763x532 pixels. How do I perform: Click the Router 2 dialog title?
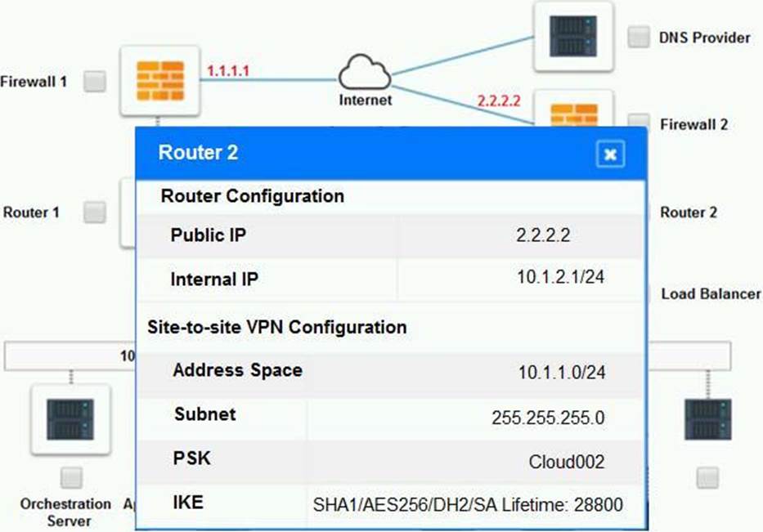198,153
